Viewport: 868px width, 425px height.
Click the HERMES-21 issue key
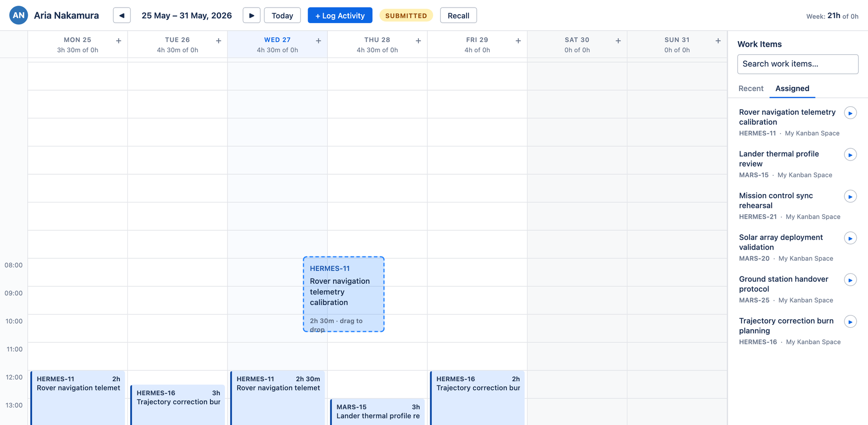tap(758, 217)
